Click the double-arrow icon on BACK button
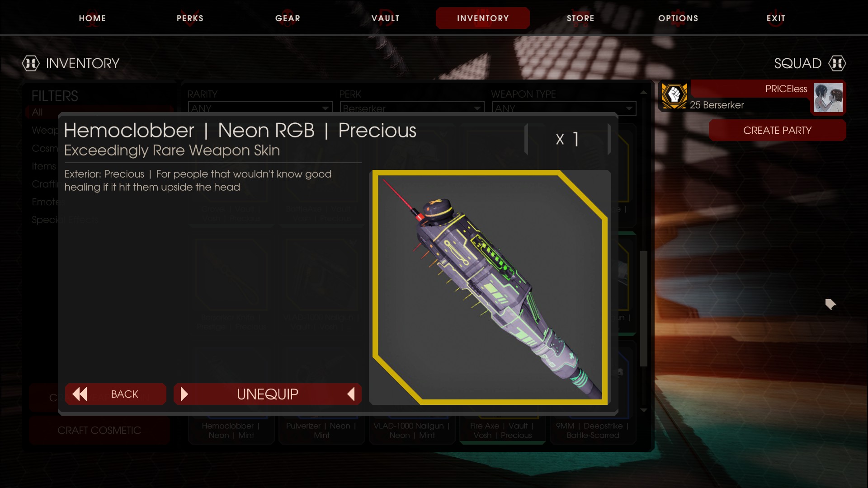This screenshot has width=868, height=488. click(x=80, y=394)
